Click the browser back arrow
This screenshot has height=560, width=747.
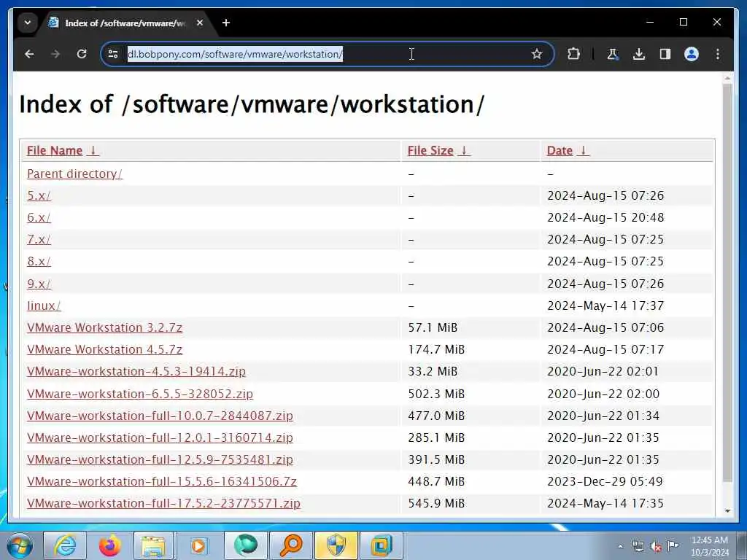29,54
